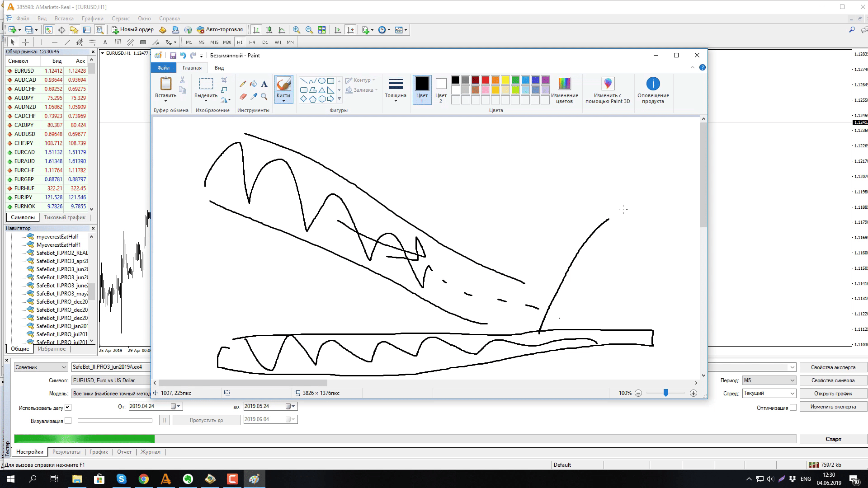Select the crosshair cursor tool in MetaTrader
The width and height of the screenshot is (868, 488).
pyautogui.click(x=26, y=42)
